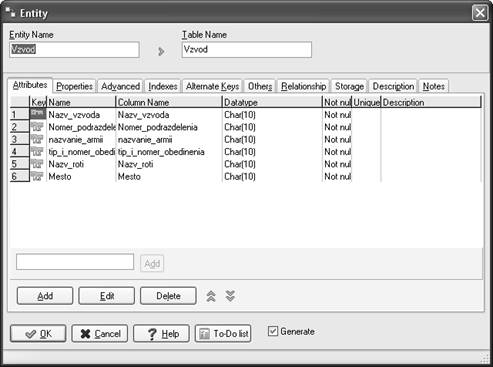Switch to the Relationship tab
Image resolution: width=493 pixels, height=367 pixels.
coord(304,86)
